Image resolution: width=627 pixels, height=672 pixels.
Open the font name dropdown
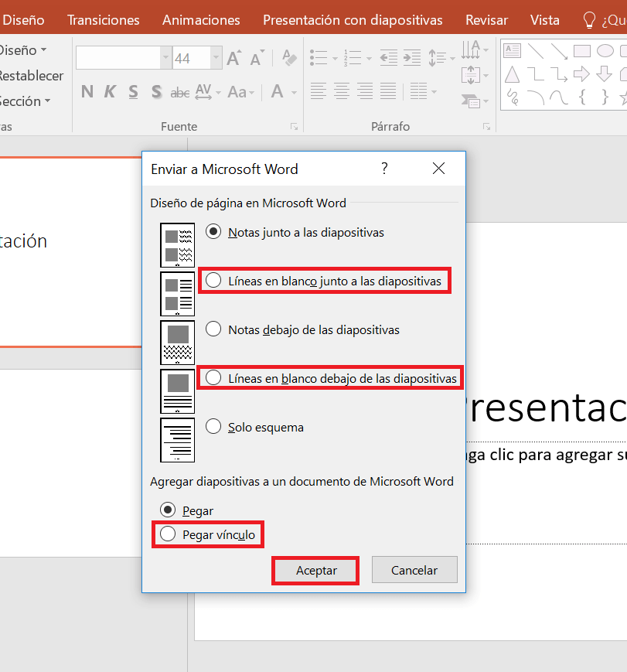coord(166,58)
